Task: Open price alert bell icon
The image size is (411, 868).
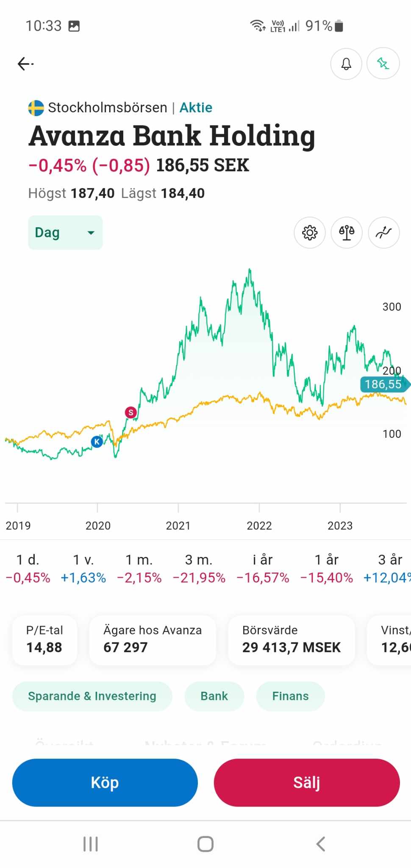Action: point(346,64)
